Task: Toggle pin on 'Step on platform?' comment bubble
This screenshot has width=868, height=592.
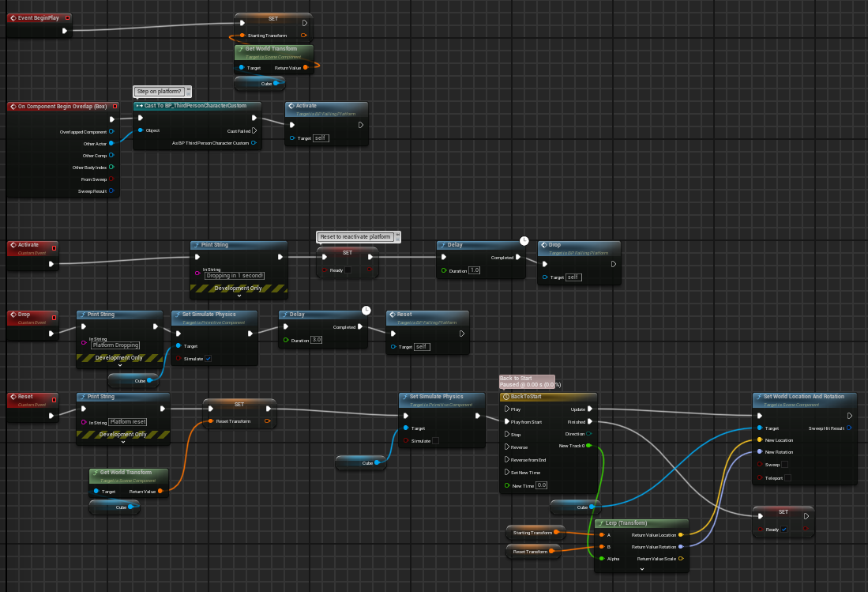Action: coord(188,89)
